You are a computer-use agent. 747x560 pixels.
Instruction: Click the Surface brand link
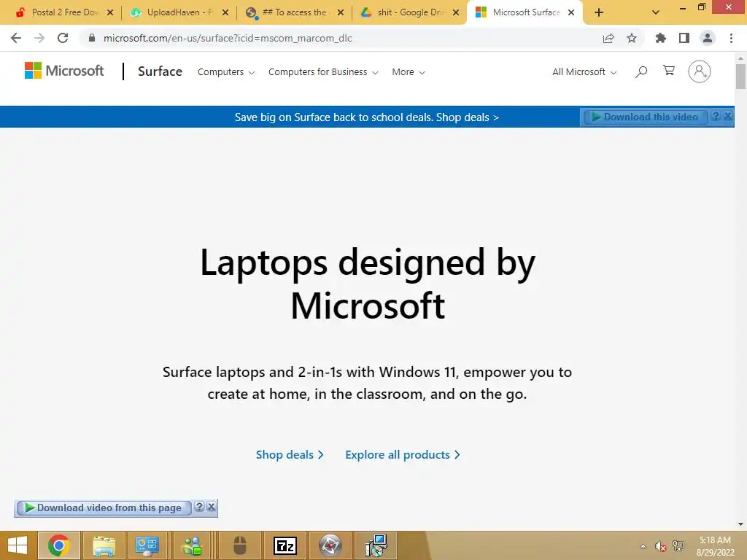160,71
